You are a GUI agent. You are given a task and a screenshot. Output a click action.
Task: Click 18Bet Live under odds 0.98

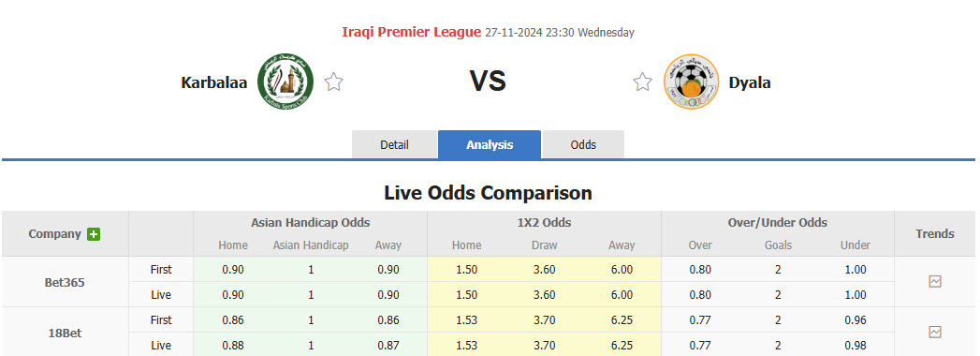coord(856,345)
